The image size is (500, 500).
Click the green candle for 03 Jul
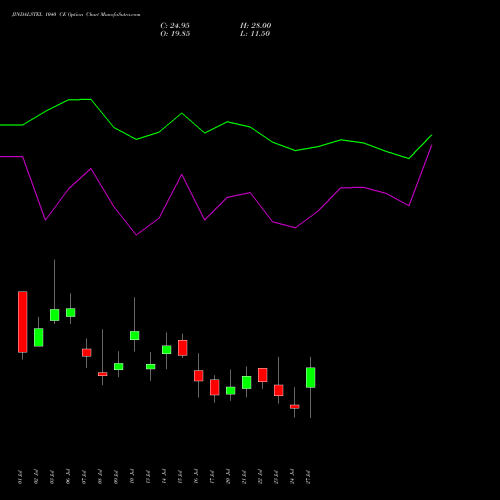(x=55, y=315)
